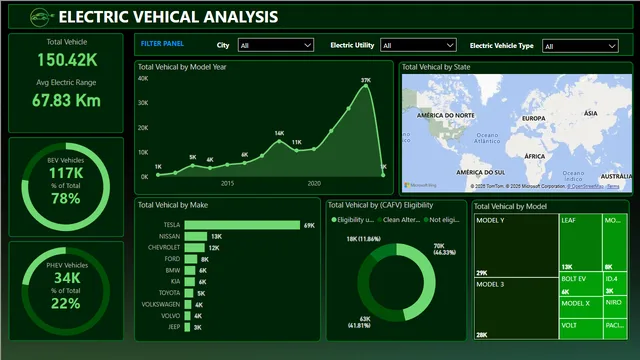Open the Electric Vehicle Type dropdown

(580, 46)
